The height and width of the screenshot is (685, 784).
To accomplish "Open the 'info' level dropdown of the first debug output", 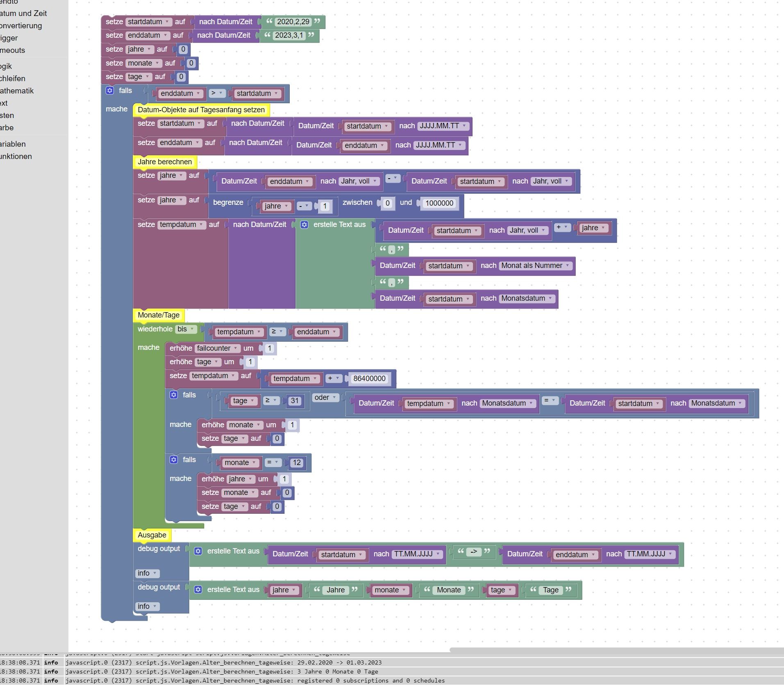I will pyautogui.click(x=147, y=573).
